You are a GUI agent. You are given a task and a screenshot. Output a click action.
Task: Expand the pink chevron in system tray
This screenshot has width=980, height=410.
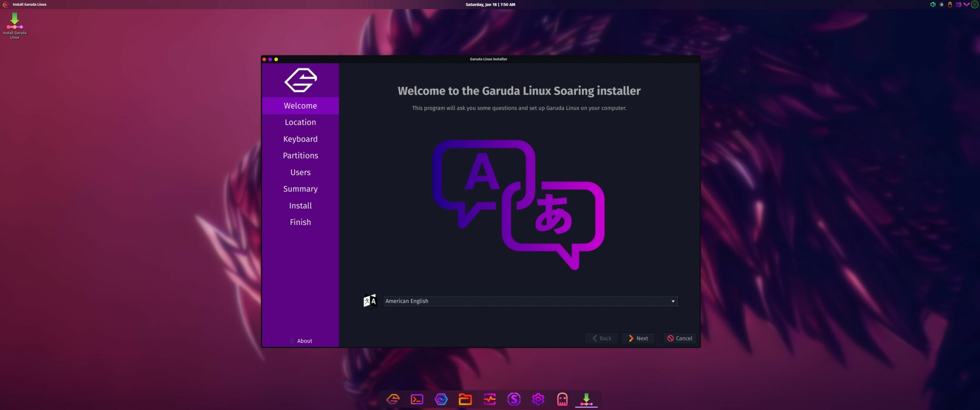966,5
